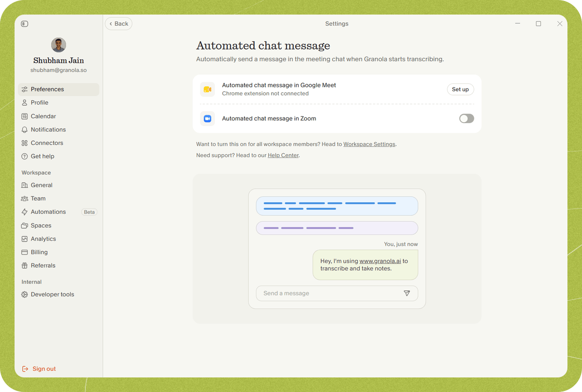Image resolution: width=582 pixels, height=392 pixels.
Task: Click the Preferences sliders icon
Action: [x=25, y=89]
